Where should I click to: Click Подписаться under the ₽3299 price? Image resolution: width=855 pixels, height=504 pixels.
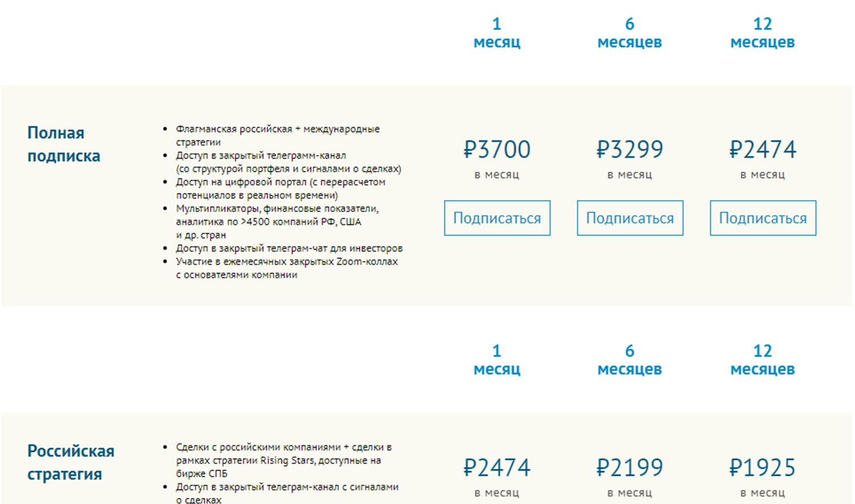(630, 218)
